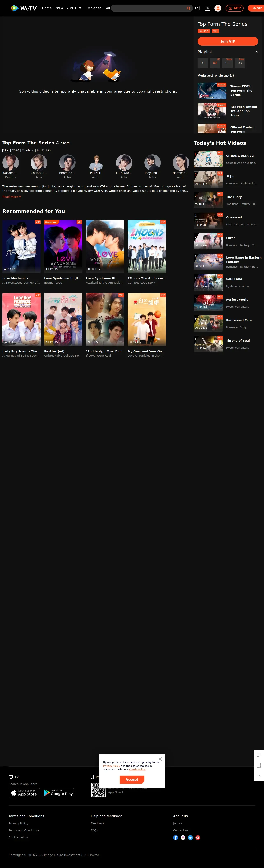This screenshot has height=868, width=264.
Task: Open Home menu item
Action: (47, 8)
